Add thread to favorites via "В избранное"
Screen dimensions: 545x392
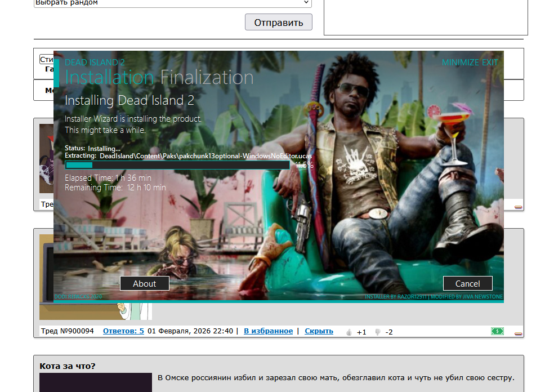point(268,331)
